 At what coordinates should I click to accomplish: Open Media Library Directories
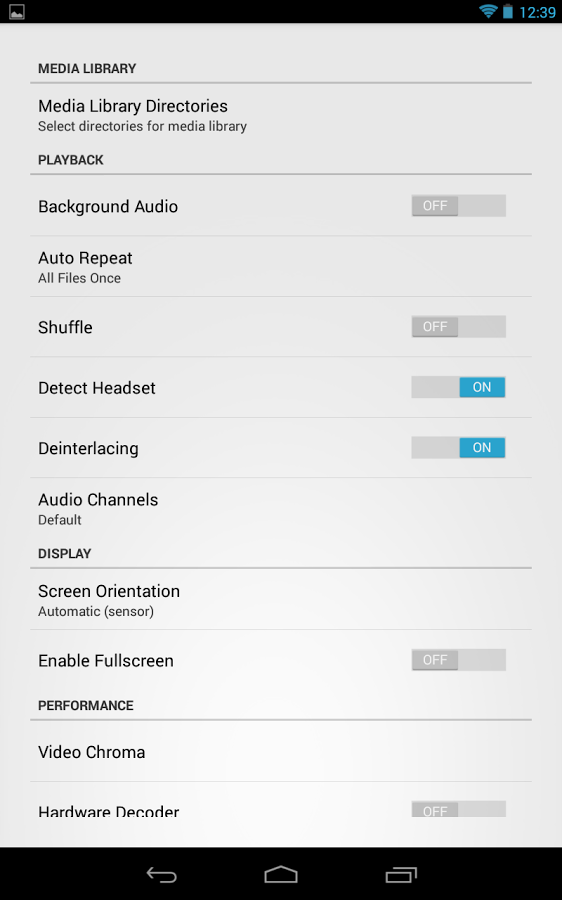pos(281,115)
